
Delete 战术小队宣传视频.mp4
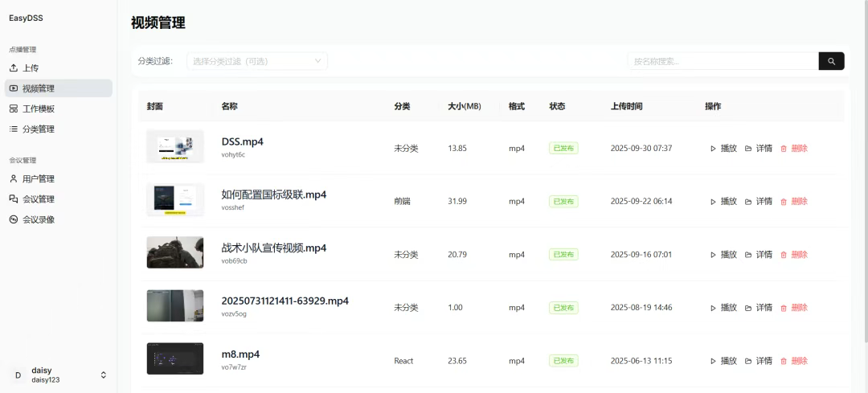coord(794,255)
